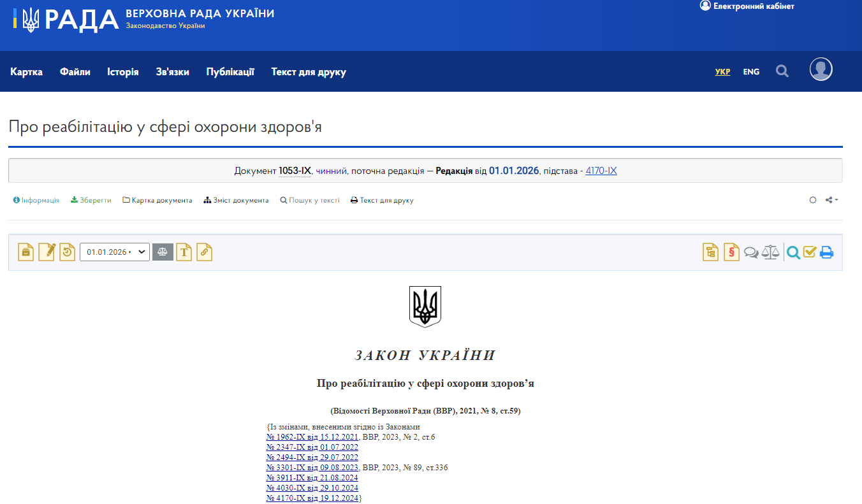Click the Законодавство України subtitle

click(x=166, y=26)
